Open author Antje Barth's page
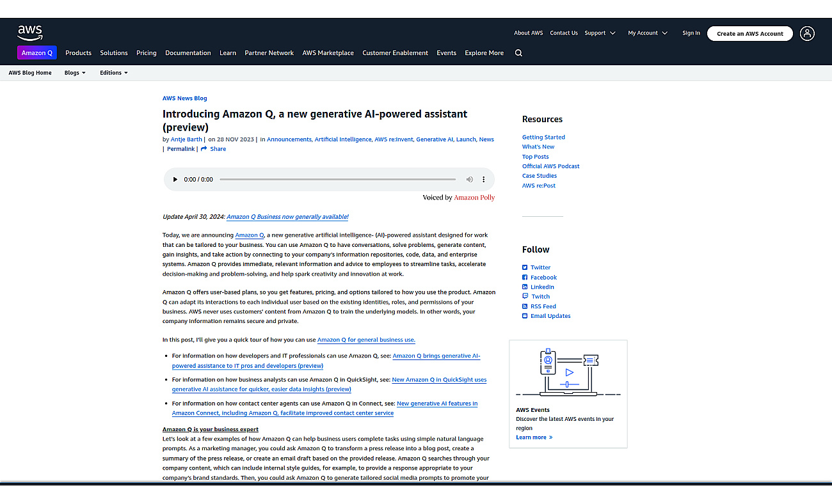The image size is (832, 504). click(186, 139)
